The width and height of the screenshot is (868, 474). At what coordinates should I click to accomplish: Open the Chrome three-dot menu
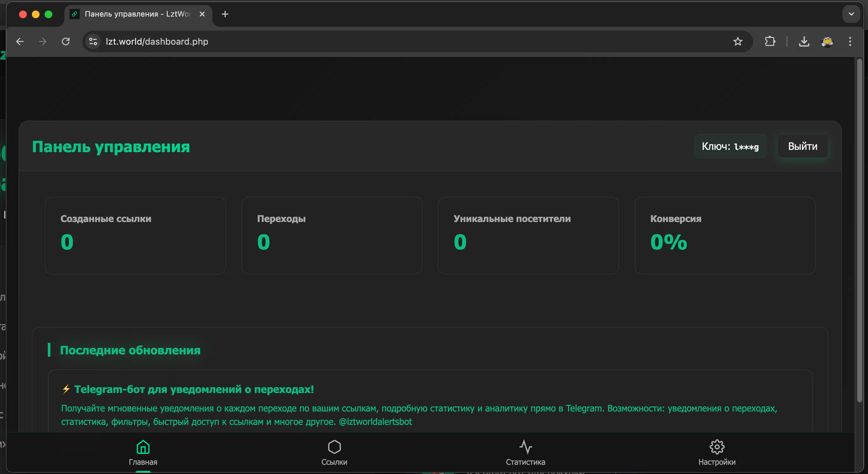pos(850,41)
